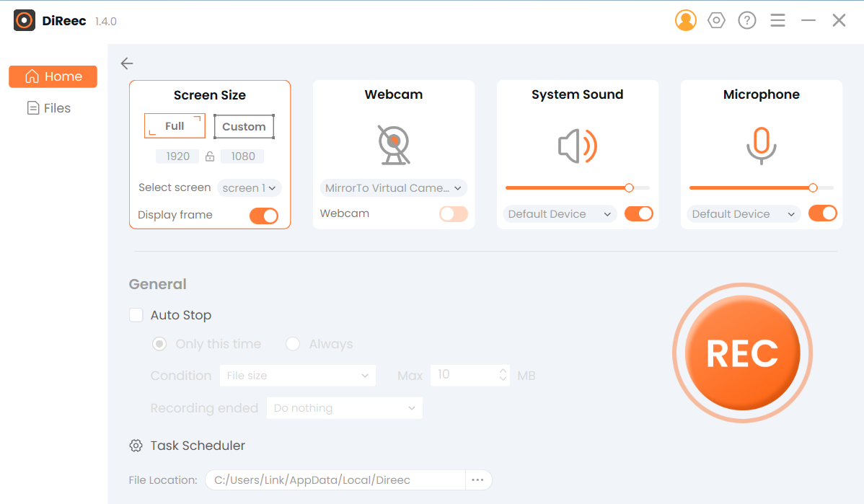Enable the Webcam switch
Image resolution: width=864 pixels, height=504 pixels.
[454, 213]
